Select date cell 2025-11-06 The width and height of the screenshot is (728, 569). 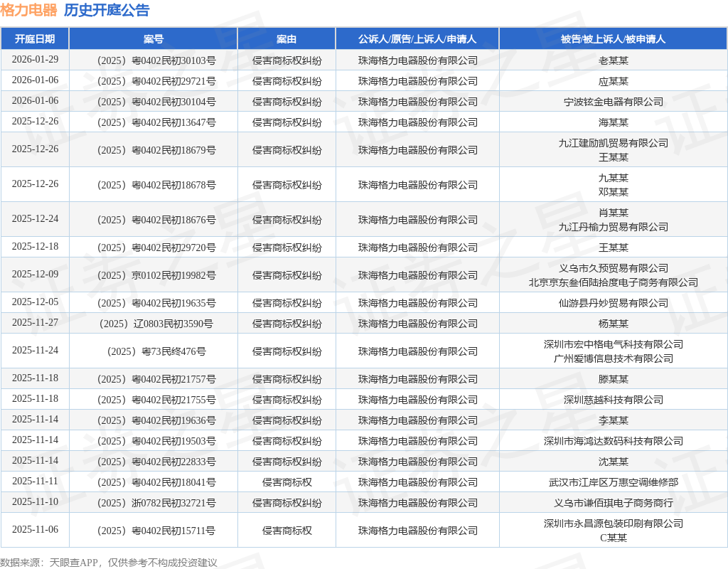pyautogui.click(x=35, y=530)
